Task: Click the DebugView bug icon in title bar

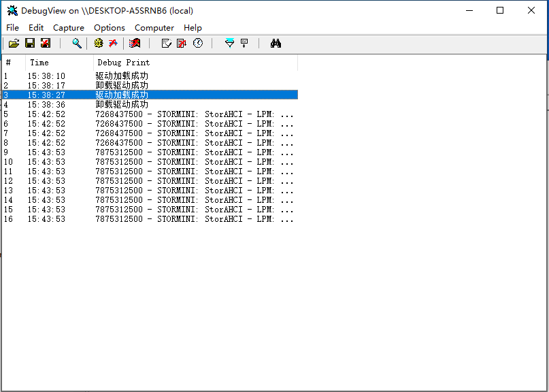Action: 12,10
